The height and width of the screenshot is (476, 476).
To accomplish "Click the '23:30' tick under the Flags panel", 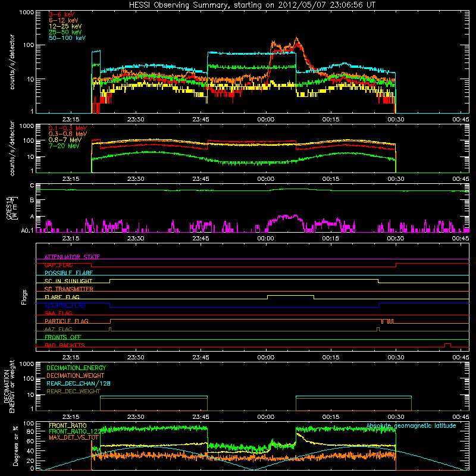I will coord(136,358).
